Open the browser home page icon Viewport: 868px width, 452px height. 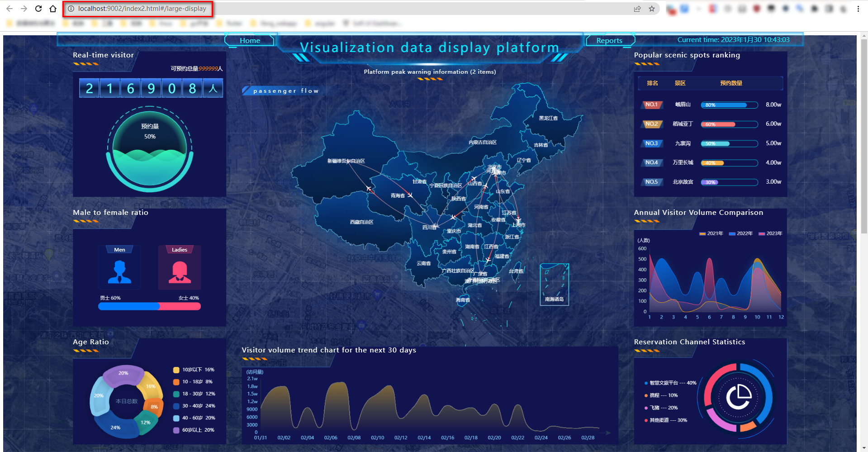[x=53, y=9]
